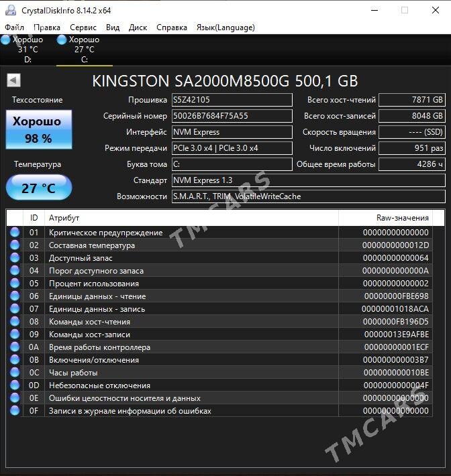
Task: Click the Режим передачи field PCIe 3.0 x4
Action: (x=232, y=148)
